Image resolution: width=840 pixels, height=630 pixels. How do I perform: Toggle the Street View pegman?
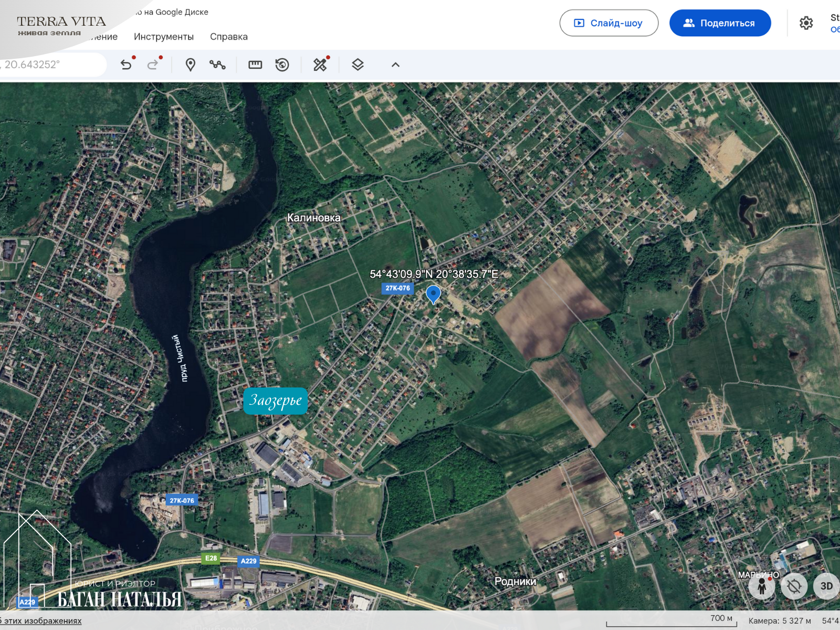pyautogui.click(x=762, y=586)
